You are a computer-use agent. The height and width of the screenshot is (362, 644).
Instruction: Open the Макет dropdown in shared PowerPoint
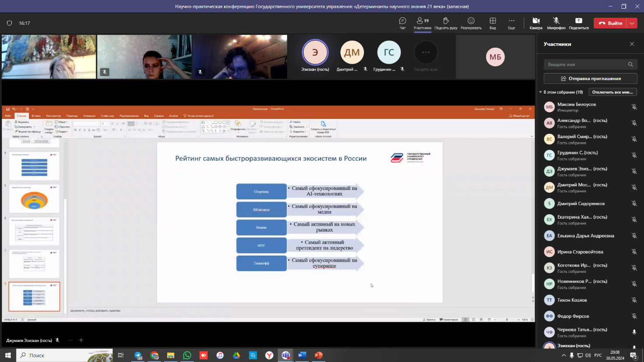pyautogui.click(x=61, y=122)
